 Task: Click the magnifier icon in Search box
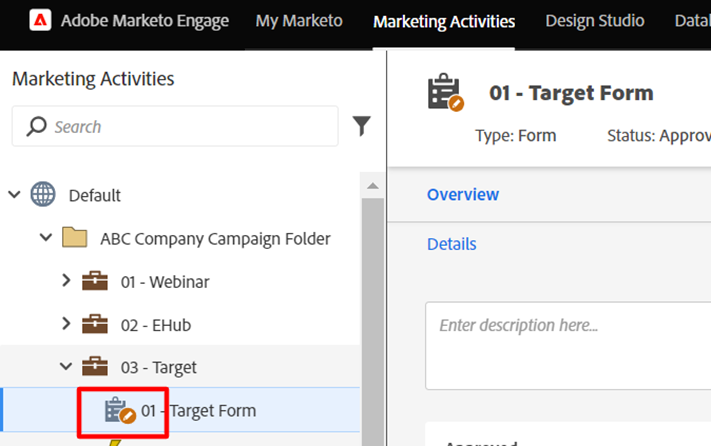pyautogui.click(x=36, y=126)
